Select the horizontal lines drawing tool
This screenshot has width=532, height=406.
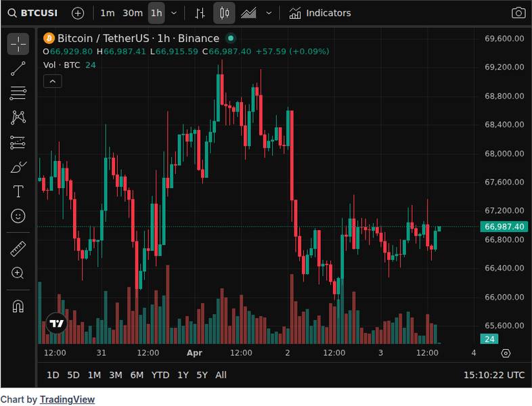click(x=18, y=93)
